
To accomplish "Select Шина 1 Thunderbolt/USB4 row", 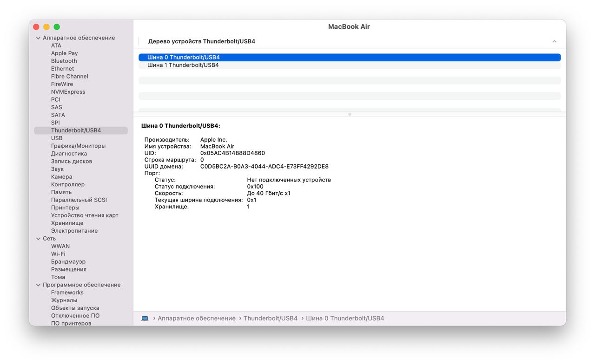I will 350,65.
